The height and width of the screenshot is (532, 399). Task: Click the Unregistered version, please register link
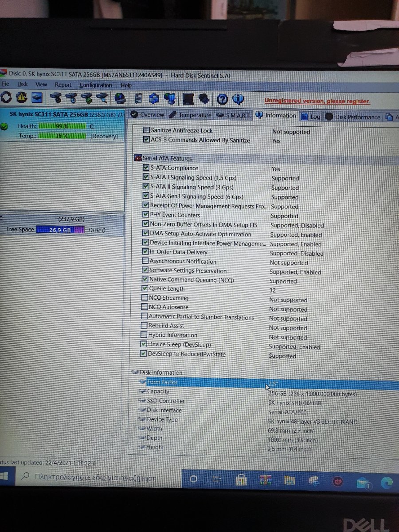317,101
